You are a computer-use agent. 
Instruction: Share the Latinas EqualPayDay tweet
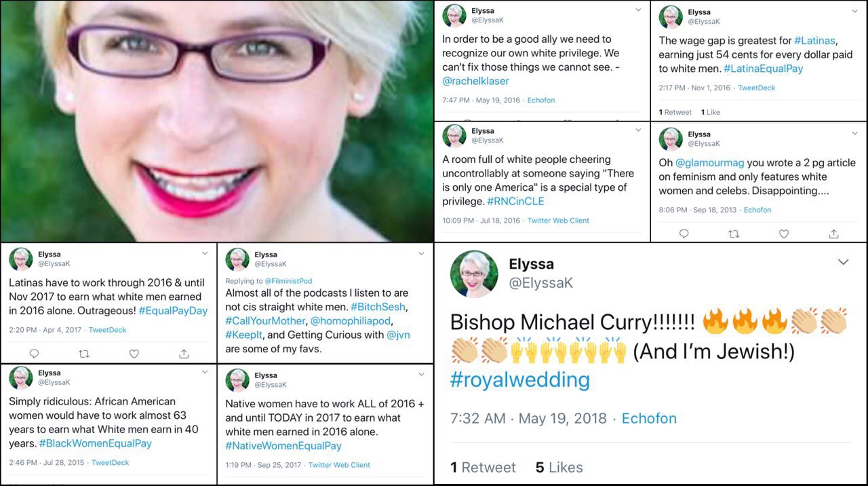click(184, 354)
